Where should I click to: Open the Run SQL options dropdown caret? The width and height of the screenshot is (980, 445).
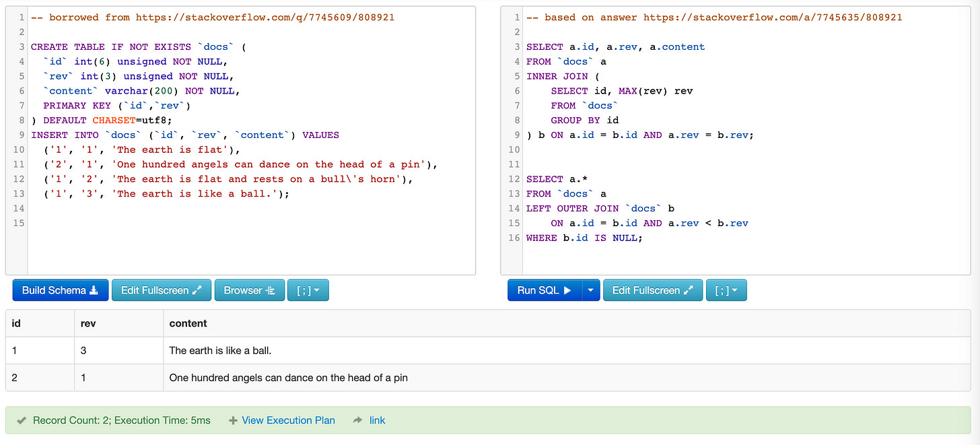(x=590, y=289)
